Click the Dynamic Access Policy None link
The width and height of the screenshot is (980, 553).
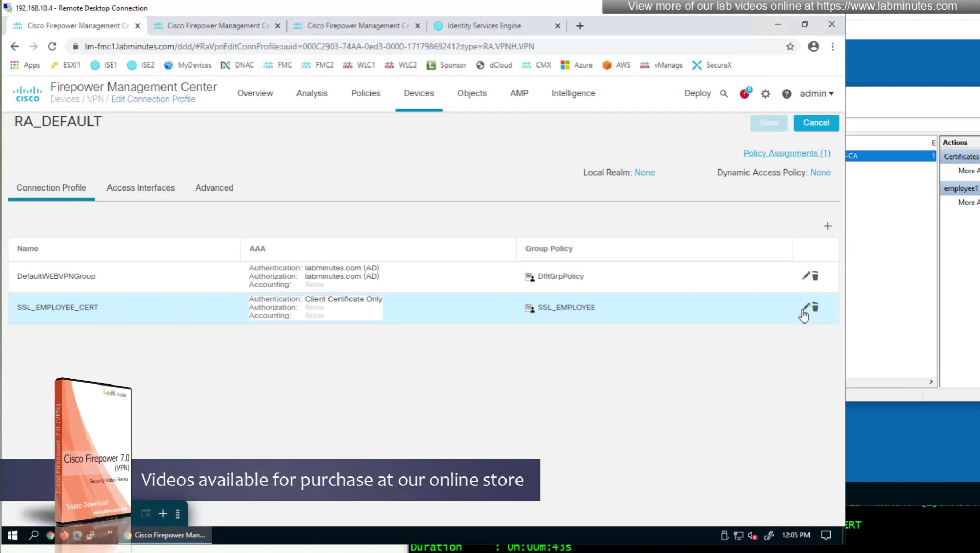tap(820, 172)
